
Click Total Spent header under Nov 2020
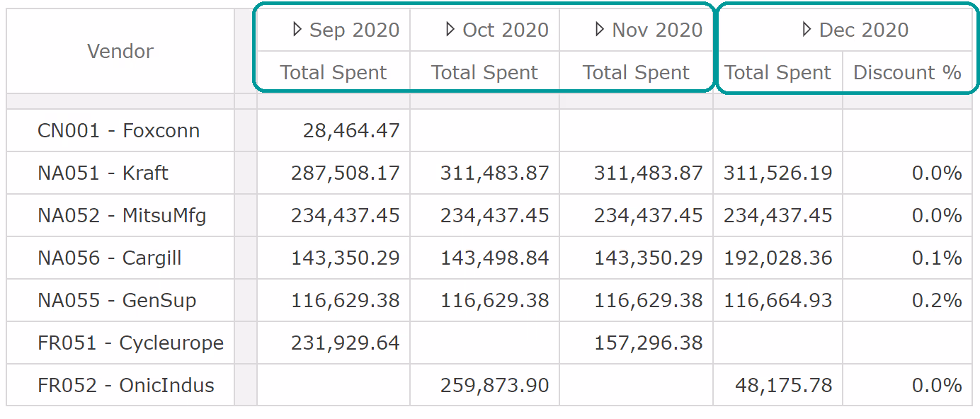[636, 72]
